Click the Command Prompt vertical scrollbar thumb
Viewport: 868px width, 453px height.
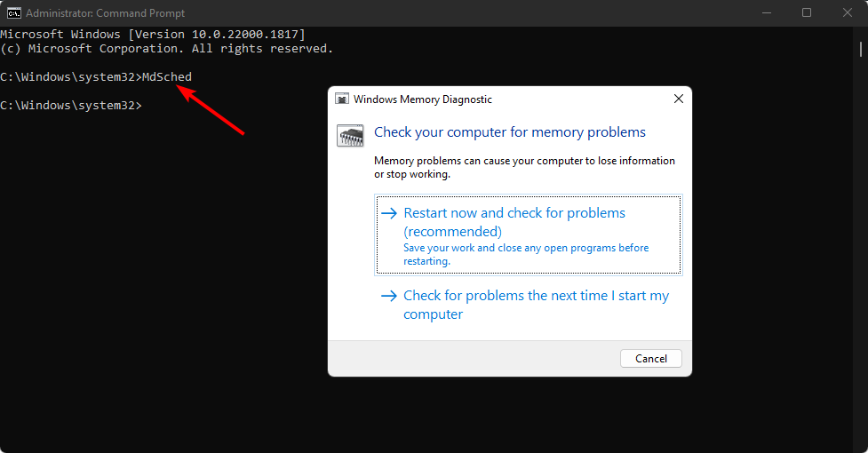[x=860, y=49]
